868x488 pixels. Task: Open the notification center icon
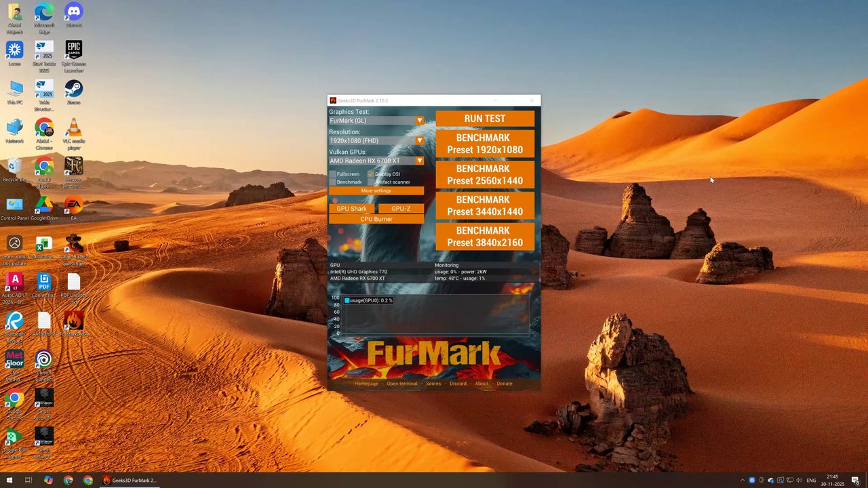856,481
